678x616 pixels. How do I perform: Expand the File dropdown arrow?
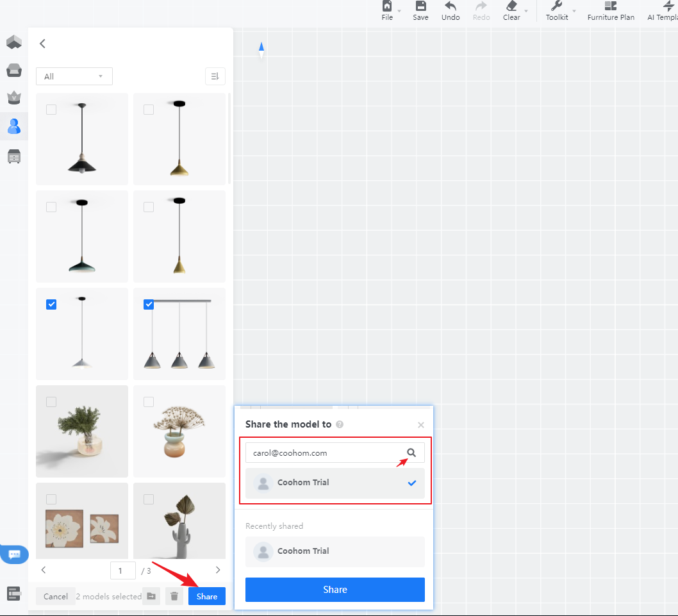(x=399, y=12)
